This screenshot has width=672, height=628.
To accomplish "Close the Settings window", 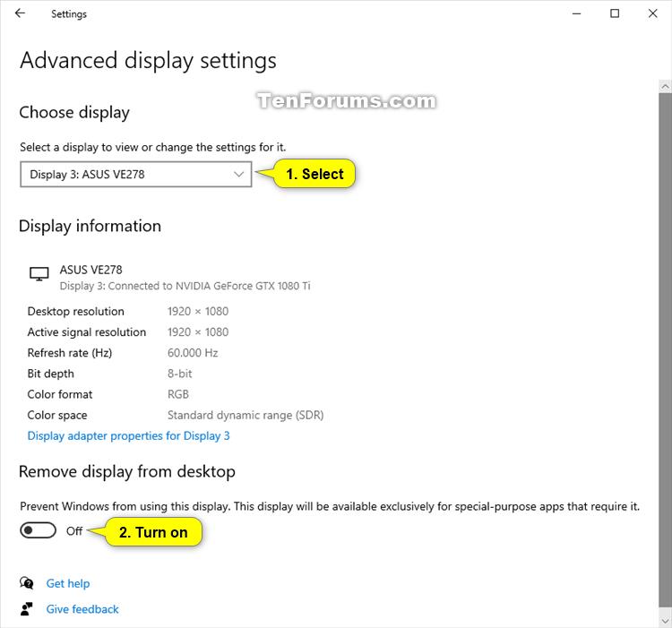I will [652, 13].
